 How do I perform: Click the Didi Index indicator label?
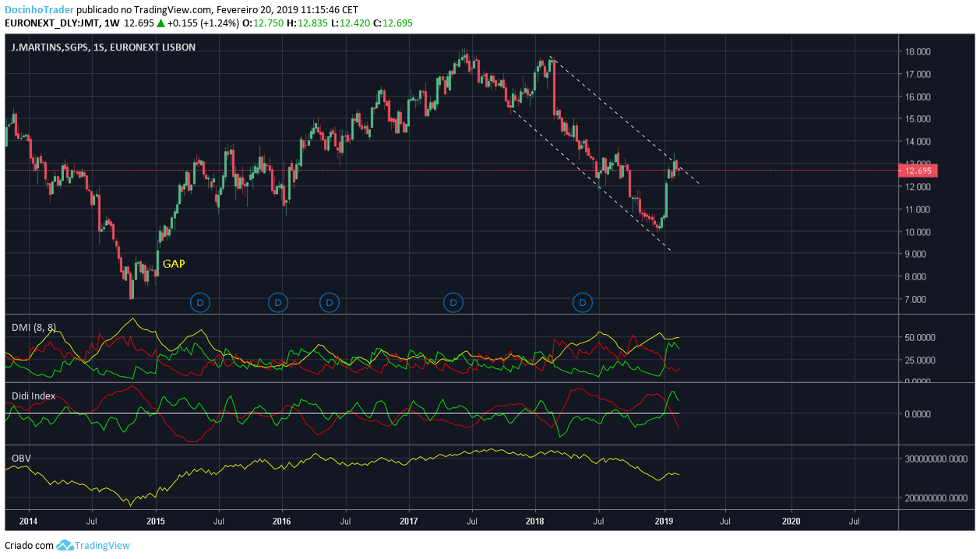point(33,396)
